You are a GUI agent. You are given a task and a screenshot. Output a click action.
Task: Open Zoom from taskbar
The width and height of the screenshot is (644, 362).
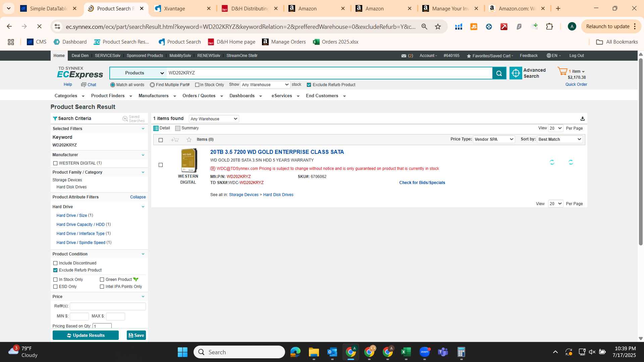(x=424, y=352)
